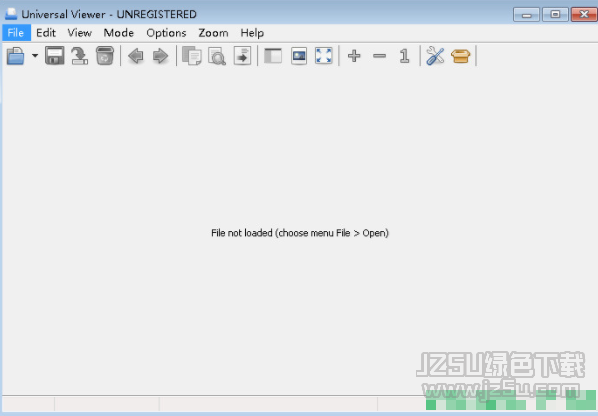Image resolution: width=598 pixels, height=416 pixels.
Task: Open the File menu
Action: 16,33
